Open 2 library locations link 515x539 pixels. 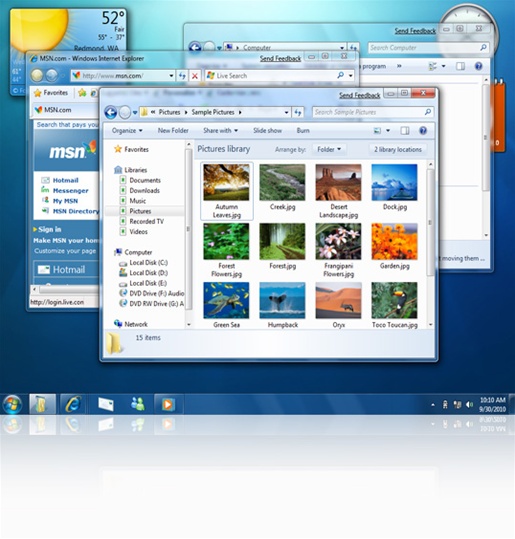[398, 149]
